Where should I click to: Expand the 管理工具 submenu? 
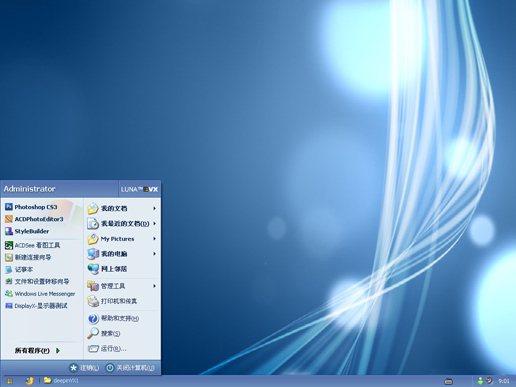click(x=122, y=286)
